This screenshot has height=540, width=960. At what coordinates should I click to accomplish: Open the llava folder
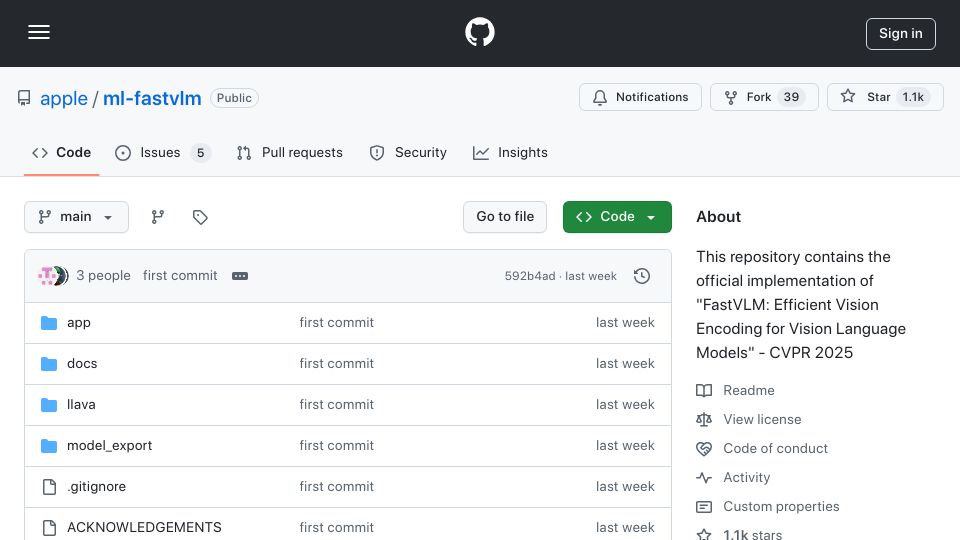[81, 405]
